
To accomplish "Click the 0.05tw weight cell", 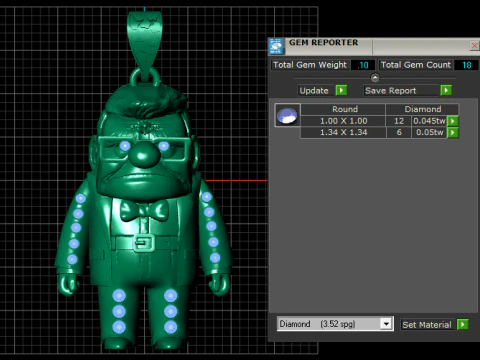I will [x=429, y=133].
